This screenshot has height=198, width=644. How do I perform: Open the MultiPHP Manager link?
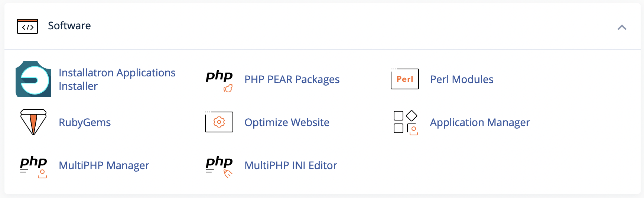tap(104, 165)
